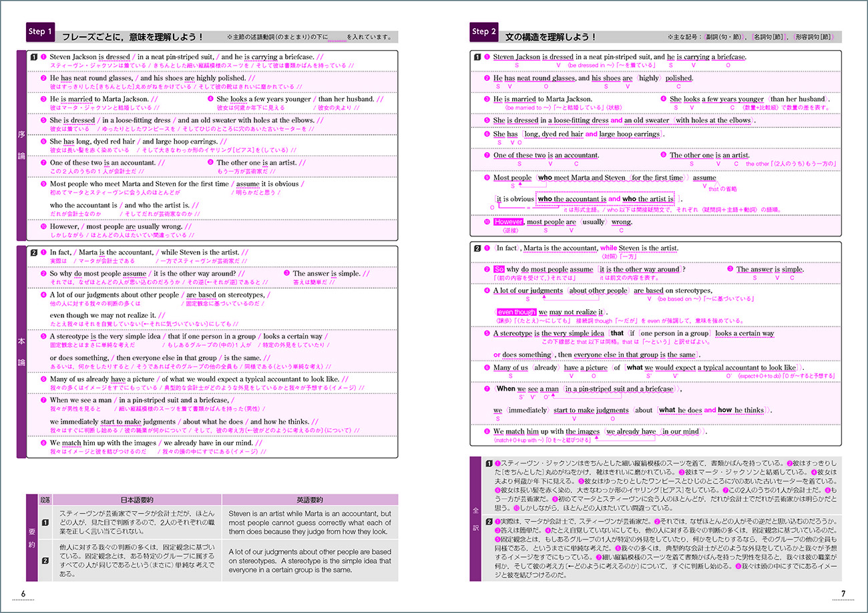Click the "段落" header cell in the summary table
The image size is (868, 613).
45,500
